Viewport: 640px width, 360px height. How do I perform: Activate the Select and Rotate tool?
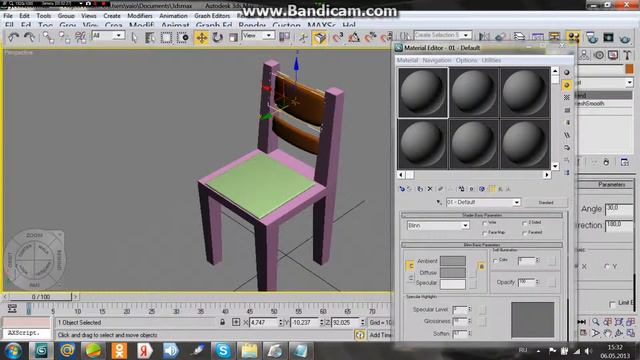pos(217,38)
